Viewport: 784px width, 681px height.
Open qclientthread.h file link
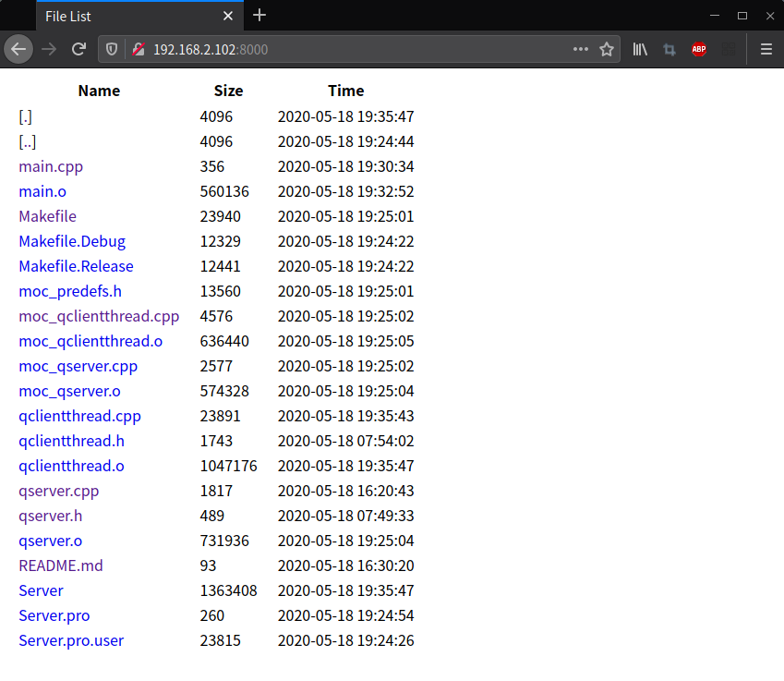coord(71,441)
